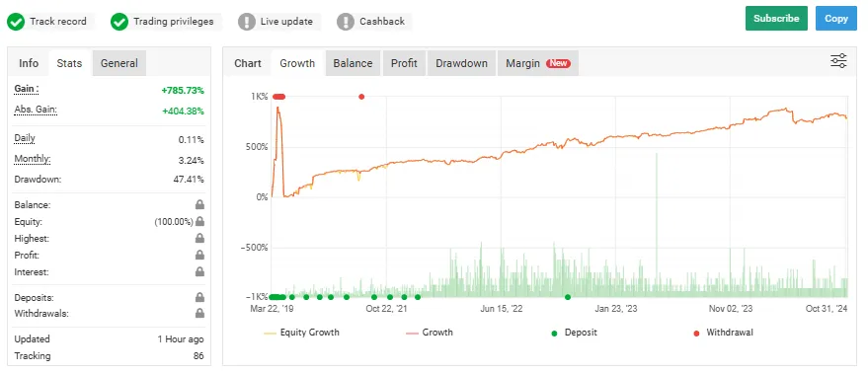The height and width of the screenshot is (373, 868).
Task: Click the lock icon next to Profit
Action: pyautogui.click(x=199, y=256)
